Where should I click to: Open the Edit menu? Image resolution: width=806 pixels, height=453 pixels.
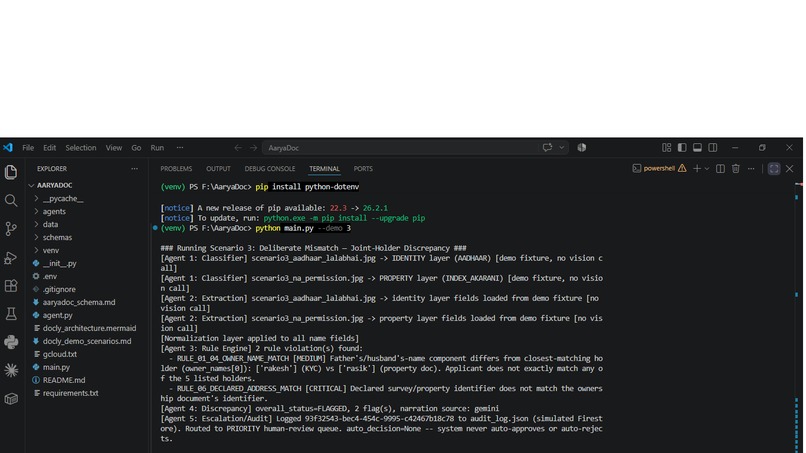pyautogui.click(x=49, y=148)
